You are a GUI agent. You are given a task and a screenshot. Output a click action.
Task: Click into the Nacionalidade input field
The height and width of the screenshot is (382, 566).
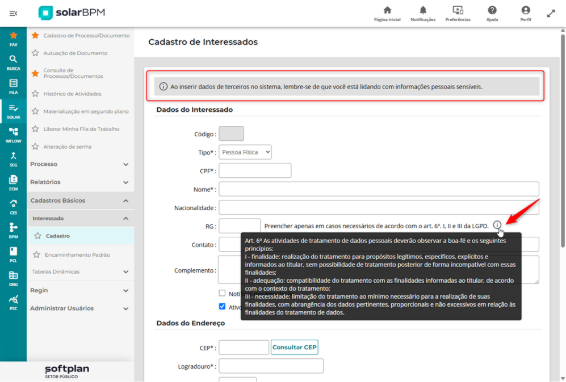[x=379, y=208]
